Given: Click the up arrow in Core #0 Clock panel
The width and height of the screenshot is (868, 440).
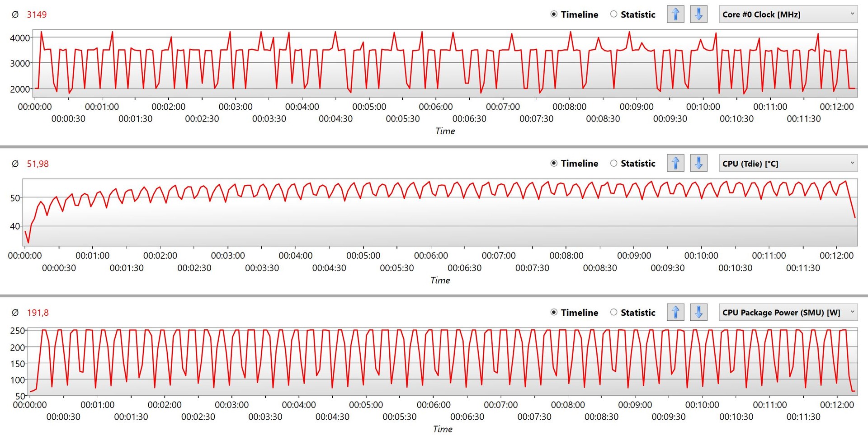Looking at the screenshot, I should pyautogui.click(x=675, y=14).
